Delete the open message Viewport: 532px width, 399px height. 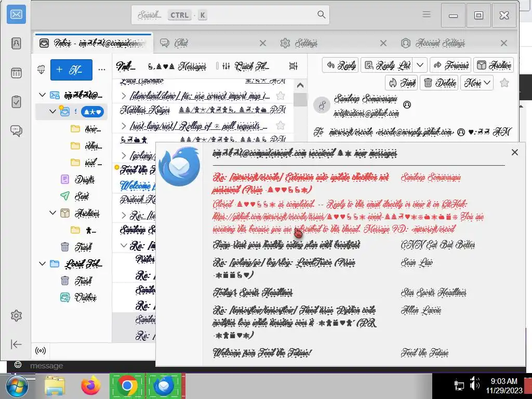pyautogui.click(x=440, y=83)
